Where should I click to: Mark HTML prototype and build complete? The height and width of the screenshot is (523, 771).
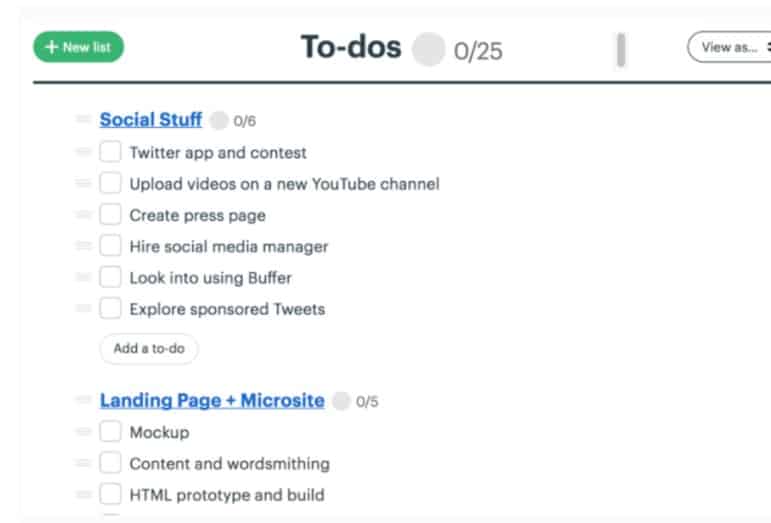click(110, 494)
